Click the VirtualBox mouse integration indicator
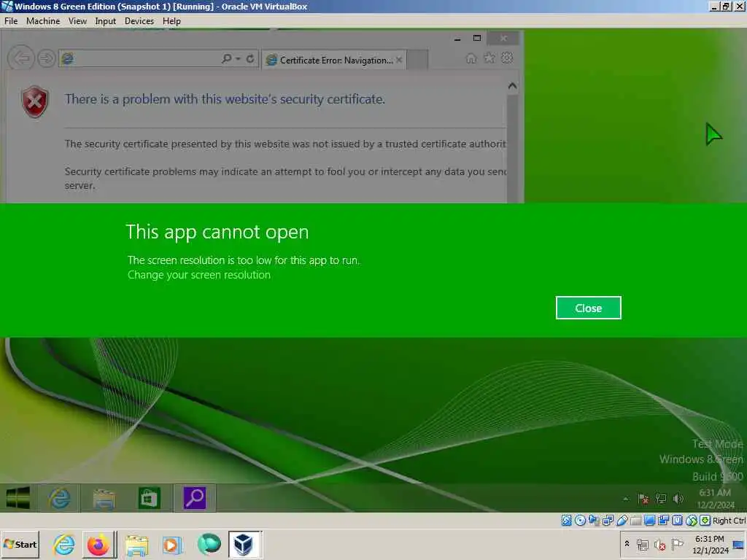This screenshot has width=747, height=560. [692, 521]
